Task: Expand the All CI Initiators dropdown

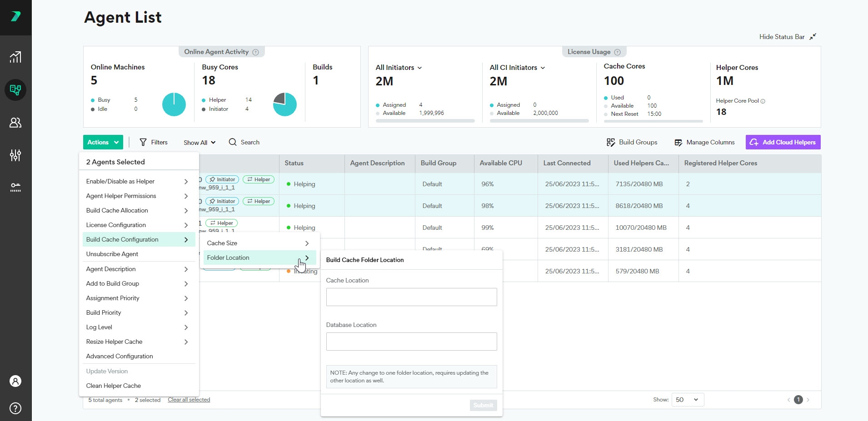Action: (x=517, y=68)
